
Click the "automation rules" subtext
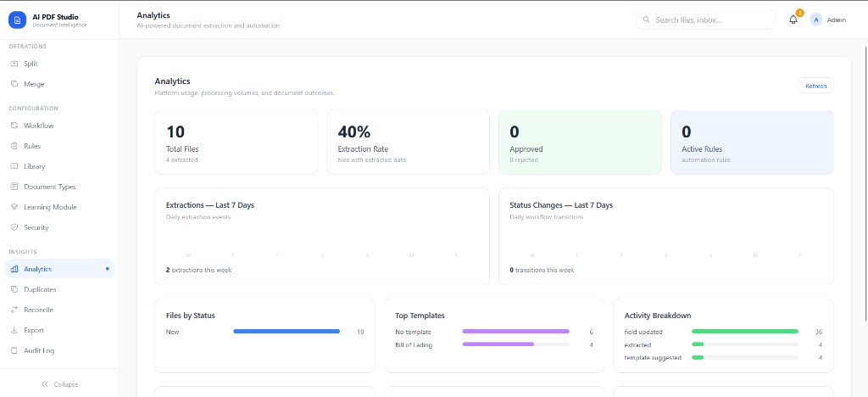tap(706, 160)
